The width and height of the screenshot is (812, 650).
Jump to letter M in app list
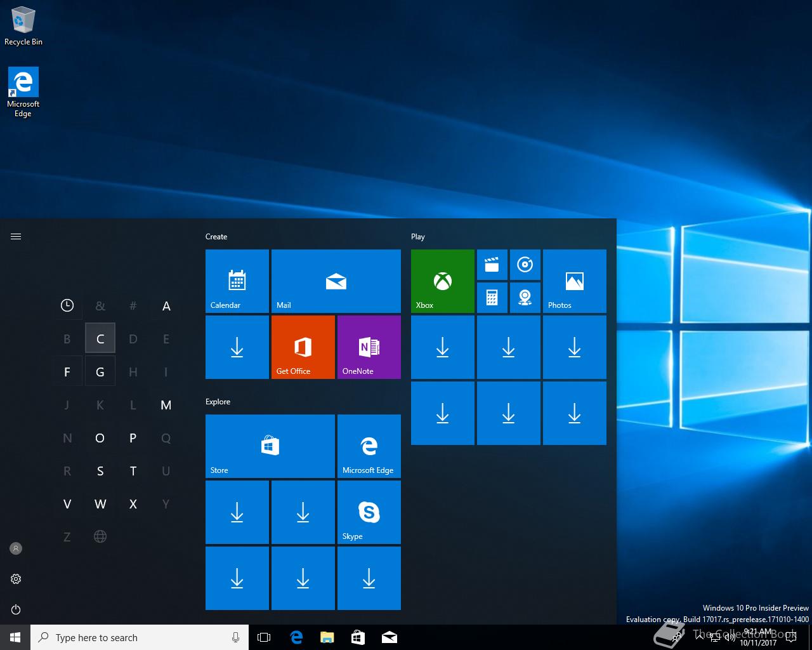(166, 405)
